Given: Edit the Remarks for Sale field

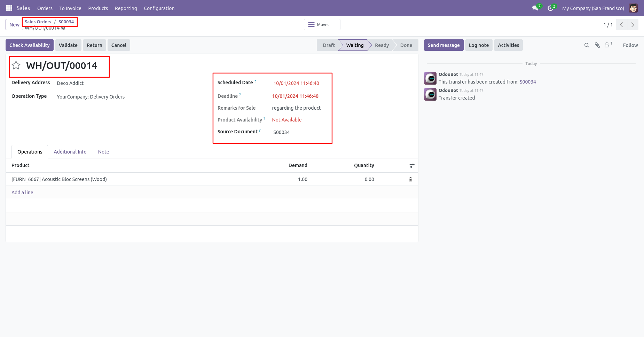Looking at the screenshot, I should point(296,108).
